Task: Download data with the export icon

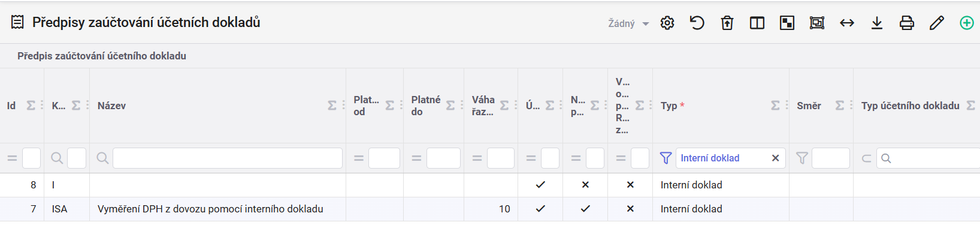Action: pos(877,23)
